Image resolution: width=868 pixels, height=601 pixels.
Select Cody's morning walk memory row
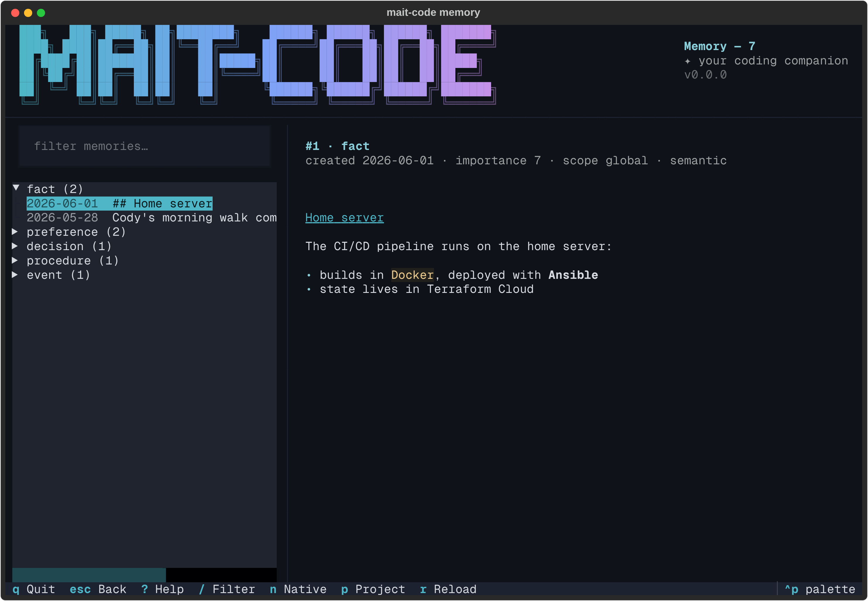point(151,218)
